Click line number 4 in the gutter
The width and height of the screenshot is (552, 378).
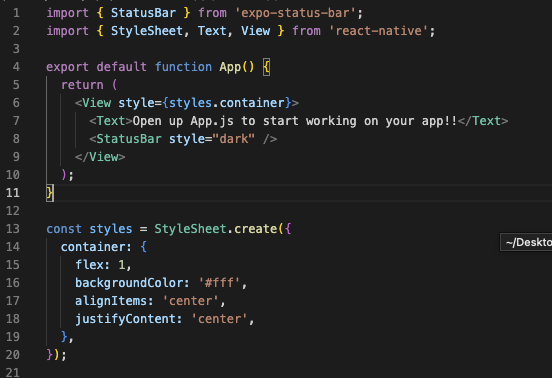coord(16,67)
